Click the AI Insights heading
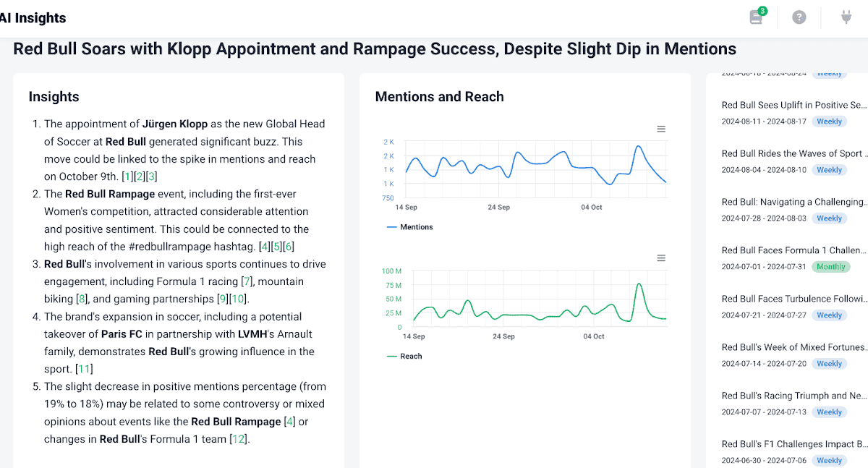 [33, 17]
